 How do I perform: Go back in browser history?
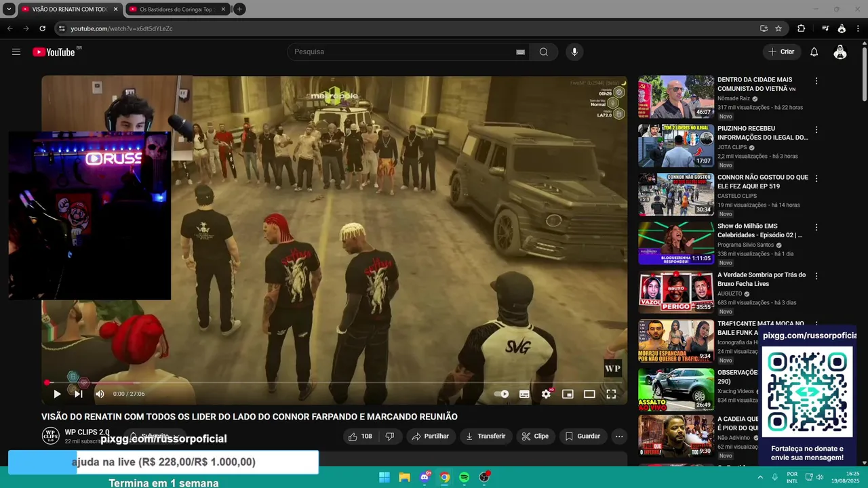point(9,28)
